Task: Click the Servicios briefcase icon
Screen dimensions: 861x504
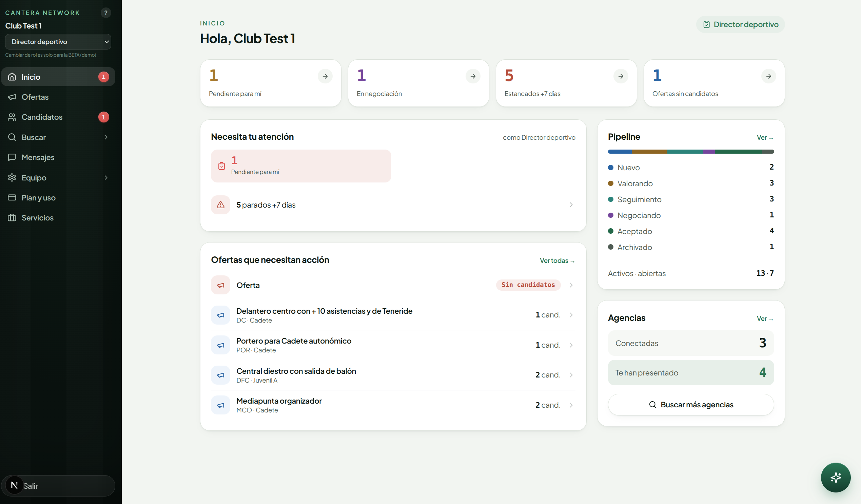Action: tap(12, 218)
